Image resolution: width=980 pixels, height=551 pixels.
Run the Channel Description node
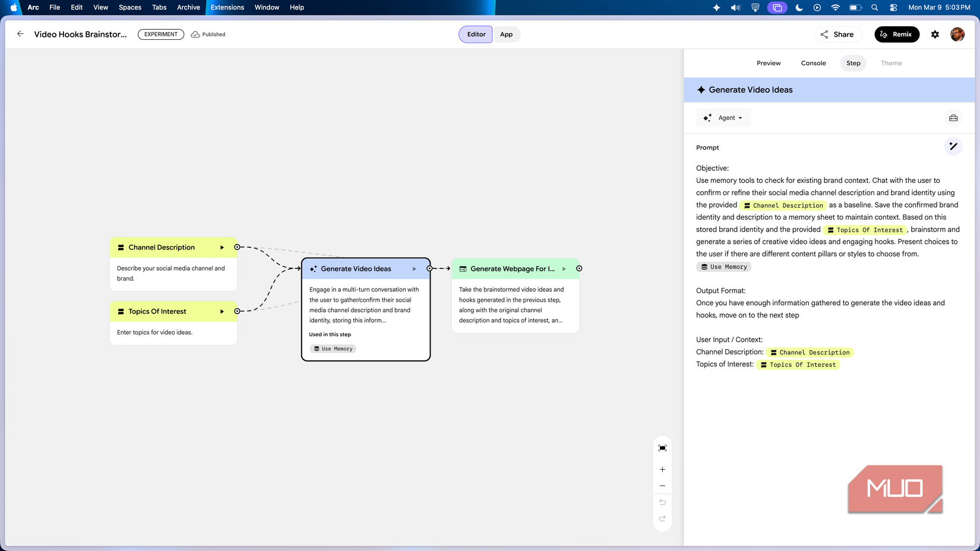point(222,247)
